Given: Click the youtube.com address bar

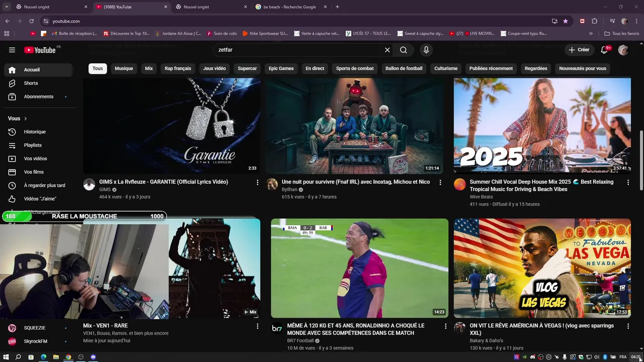Looking at the screenshot, I should [x=297, y=21].
